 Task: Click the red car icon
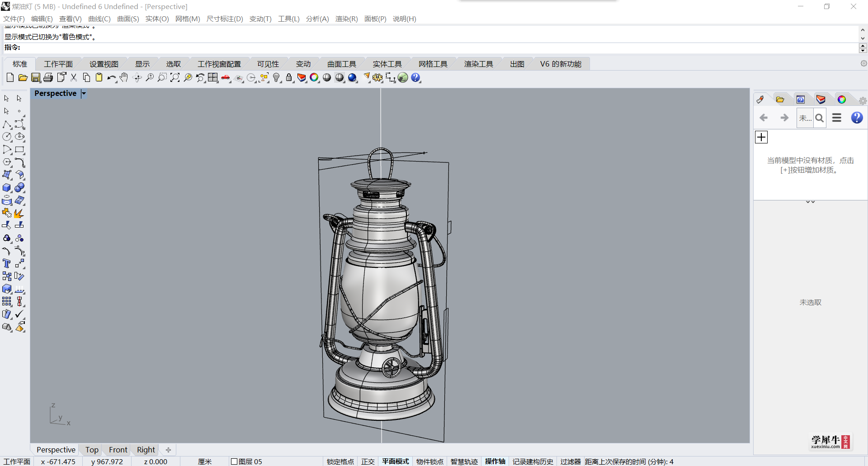[x=226, y=78]
